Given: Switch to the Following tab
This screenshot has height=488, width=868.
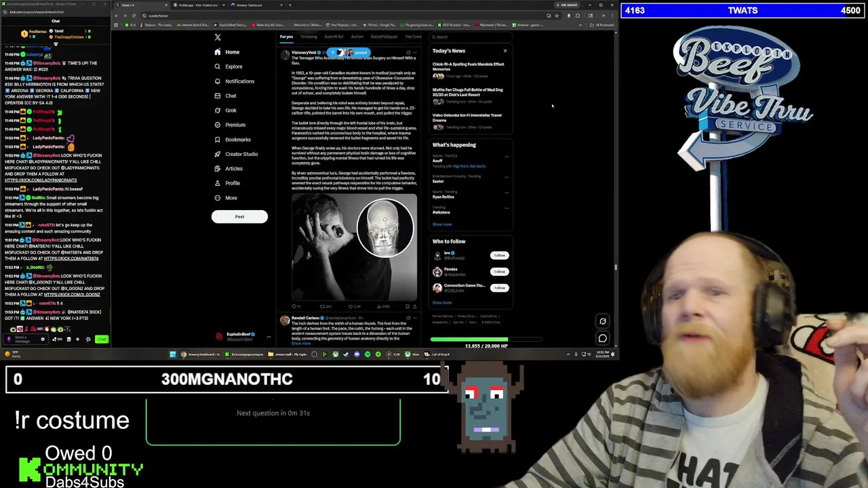Looking at the screenshot, I should (309, 37).
